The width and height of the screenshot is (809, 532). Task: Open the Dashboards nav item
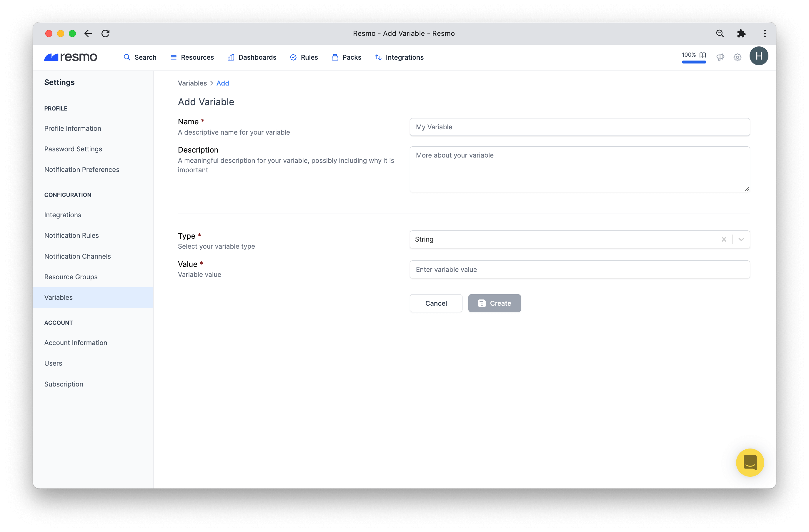(252, 57)
